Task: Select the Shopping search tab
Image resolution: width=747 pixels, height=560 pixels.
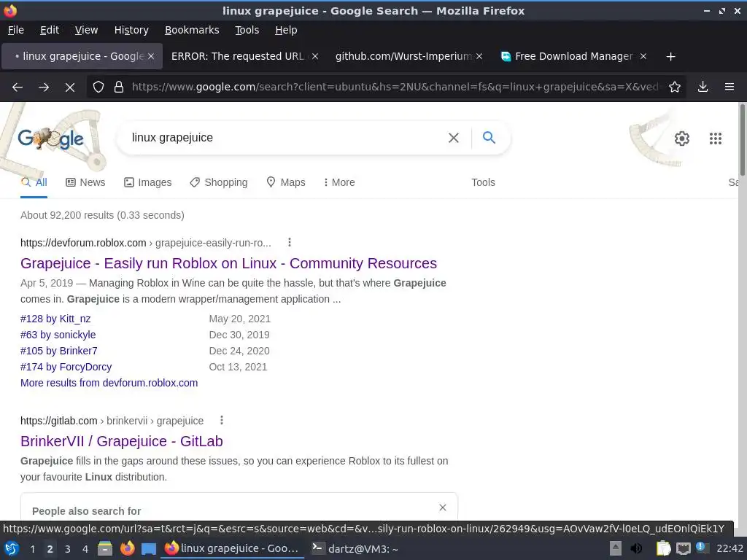Action: tap(219, 182)
